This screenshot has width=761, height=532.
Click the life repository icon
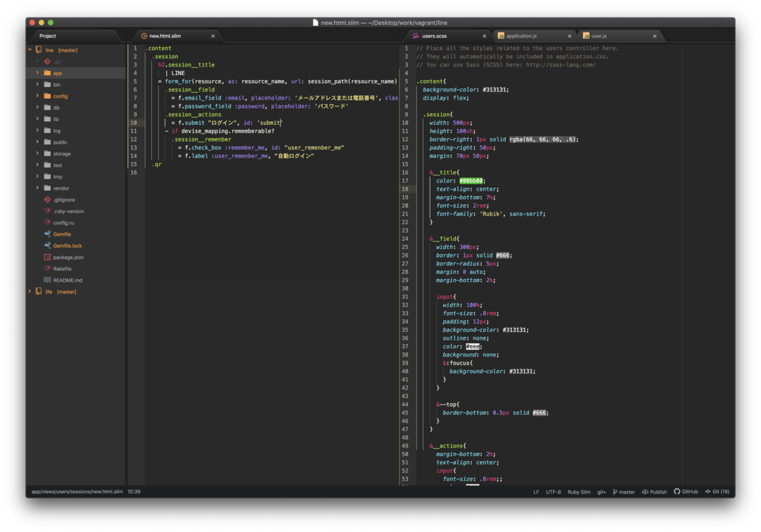point(39,292)
